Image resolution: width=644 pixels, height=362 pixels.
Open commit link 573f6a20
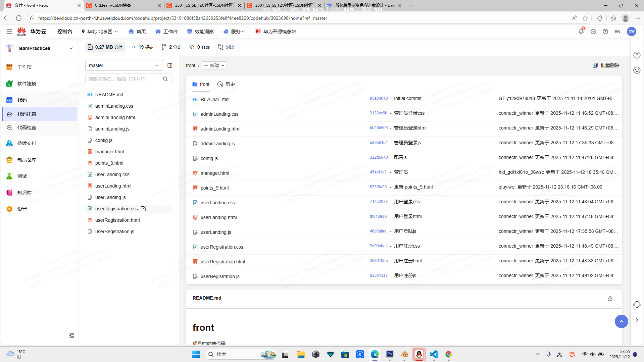click(x=378, y=187)
